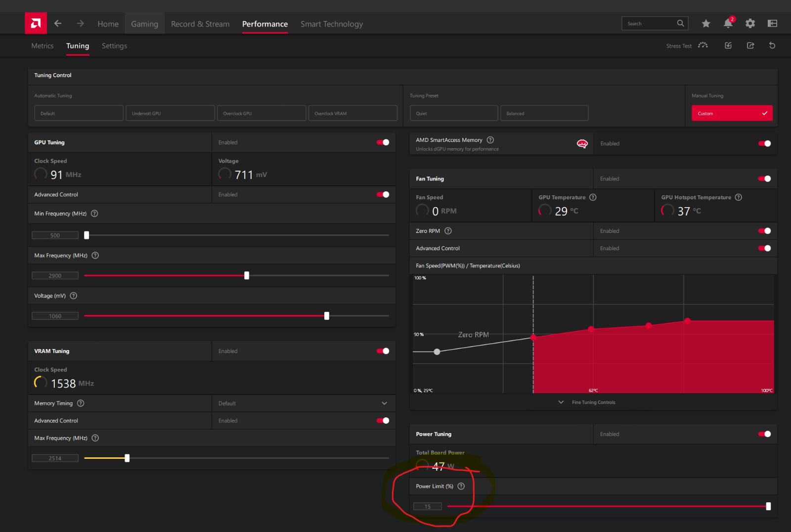Click GPU Max Frequency slider handle
This screenshot has width=791, height=532.
tap(247, 275)
